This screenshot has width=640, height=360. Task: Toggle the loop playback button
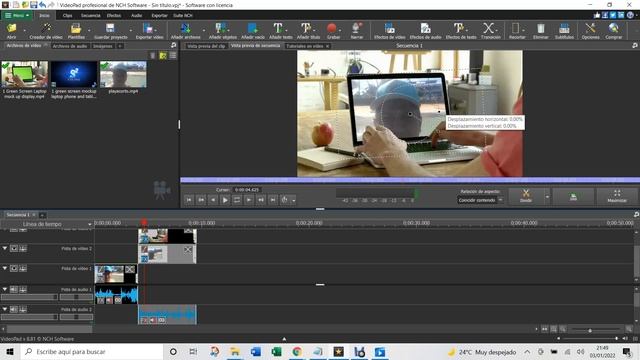click(x=237, y=200)
